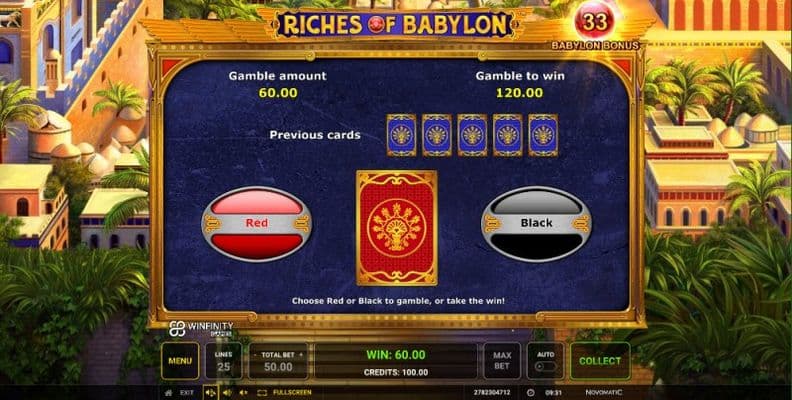
Task: Click the home Exit icon
Action: (169, 392)
